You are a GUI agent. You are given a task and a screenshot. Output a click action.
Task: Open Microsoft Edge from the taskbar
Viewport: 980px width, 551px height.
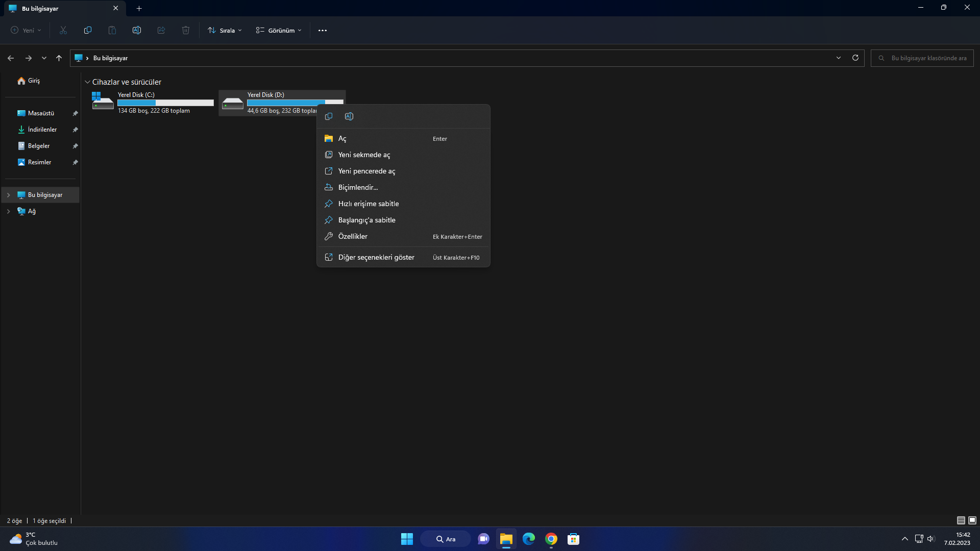(529, 539)
